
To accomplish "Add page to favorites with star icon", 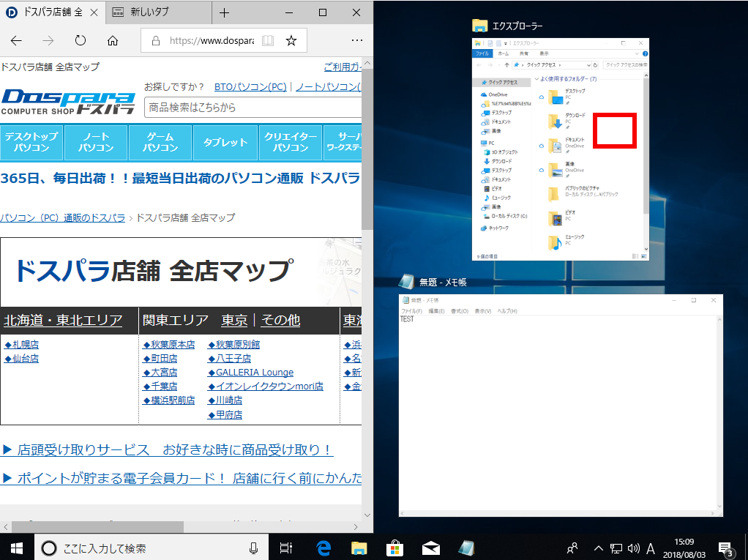I will point(291,41).
